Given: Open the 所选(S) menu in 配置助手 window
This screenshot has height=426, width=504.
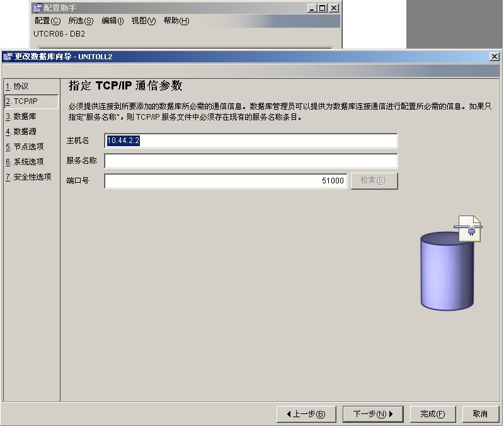Looking at the screenshot, I should [x=81, y=21].
